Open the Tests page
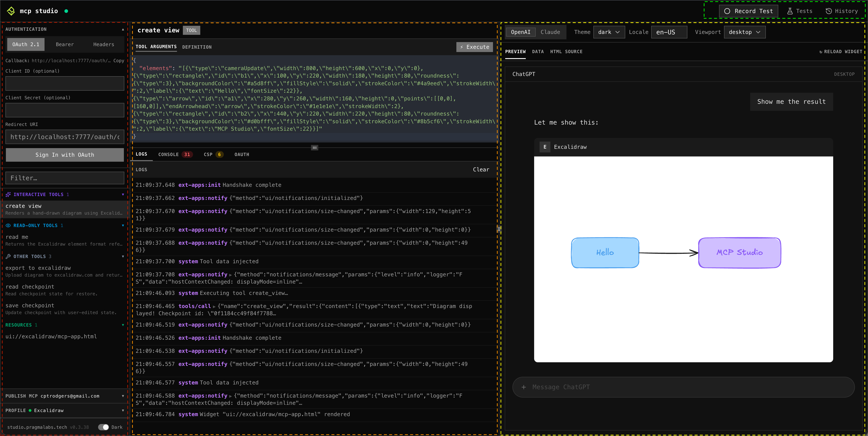Screen dimensions: 868x436 click(800, 11)
